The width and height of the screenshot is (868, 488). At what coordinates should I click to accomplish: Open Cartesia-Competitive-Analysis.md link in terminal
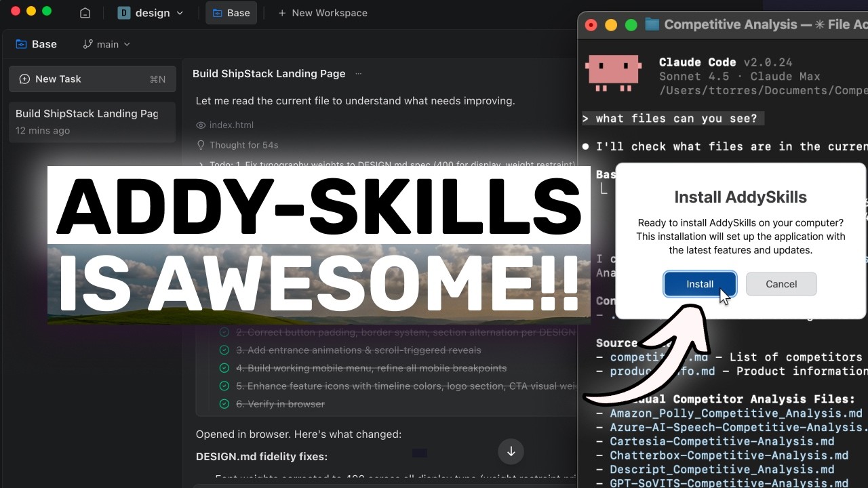(722, 441)
